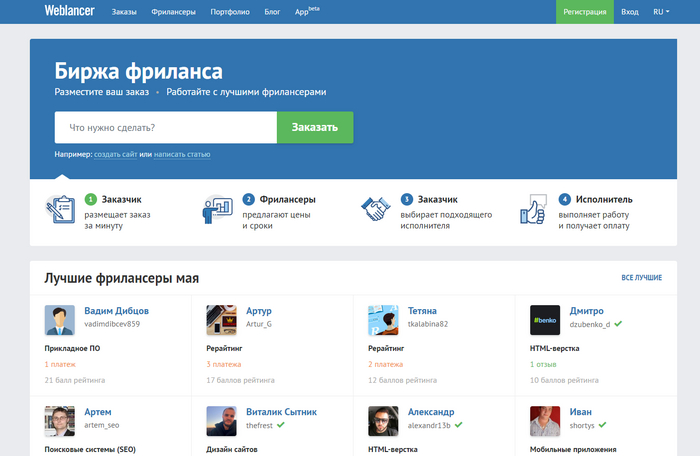700x456 pixels.
Task: Click 'Дизайн сайтов' category text
Action: pos(232,449)
